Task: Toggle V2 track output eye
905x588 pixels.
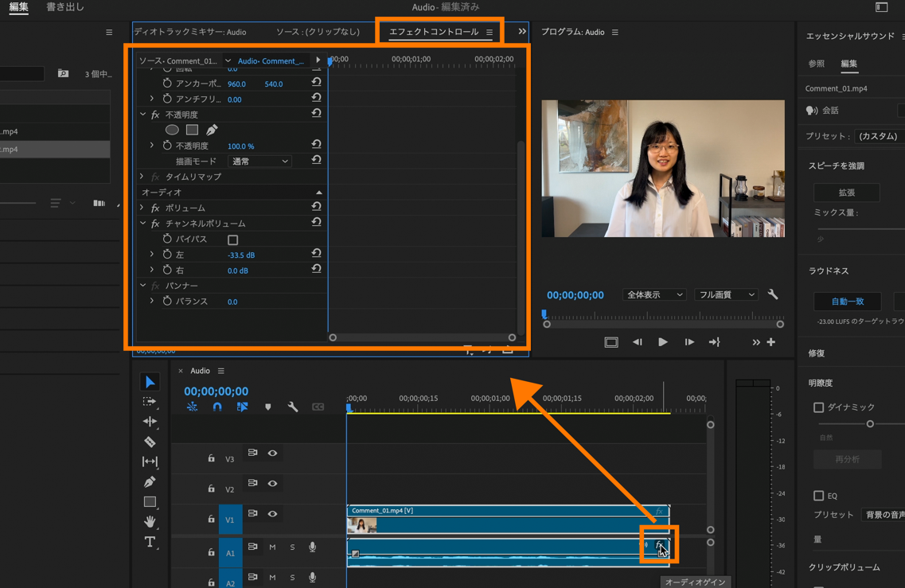Action: click(x=272, y=483)
